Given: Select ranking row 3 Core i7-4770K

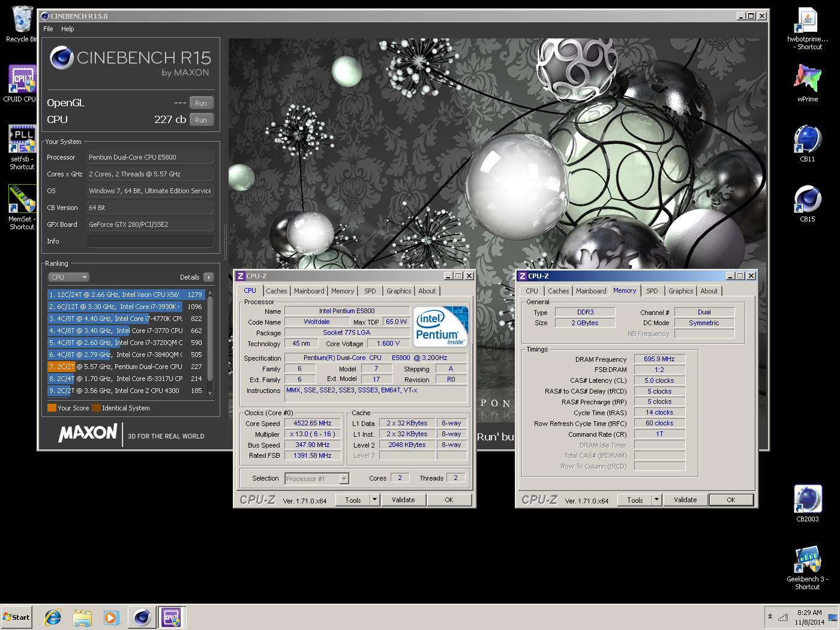Looking at the screenshot, I should click(126, 319).
